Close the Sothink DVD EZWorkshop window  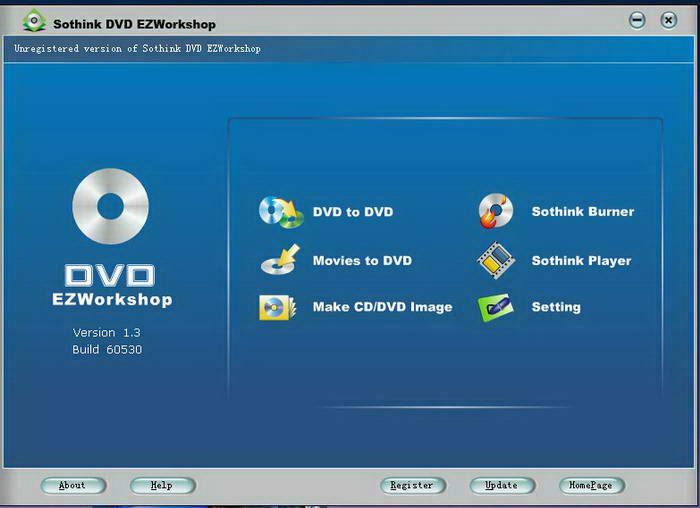(x=668, y=20)
